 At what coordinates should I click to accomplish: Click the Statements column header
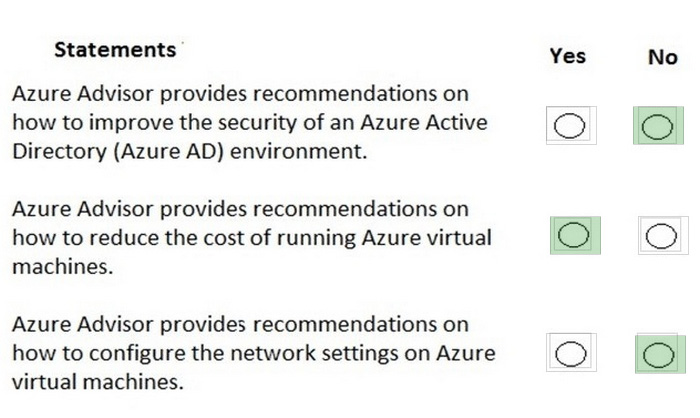[x=114, y=48]
